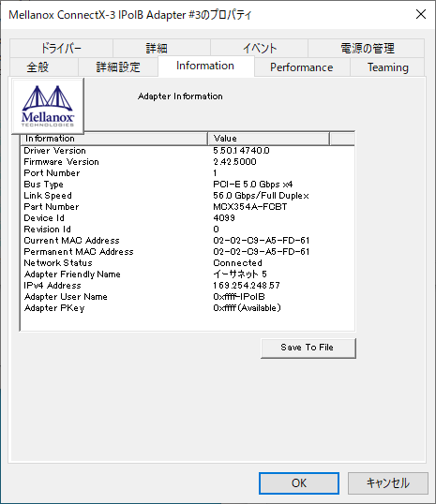
Task: Confirm with the OK button
Action: tap(299, 483)
